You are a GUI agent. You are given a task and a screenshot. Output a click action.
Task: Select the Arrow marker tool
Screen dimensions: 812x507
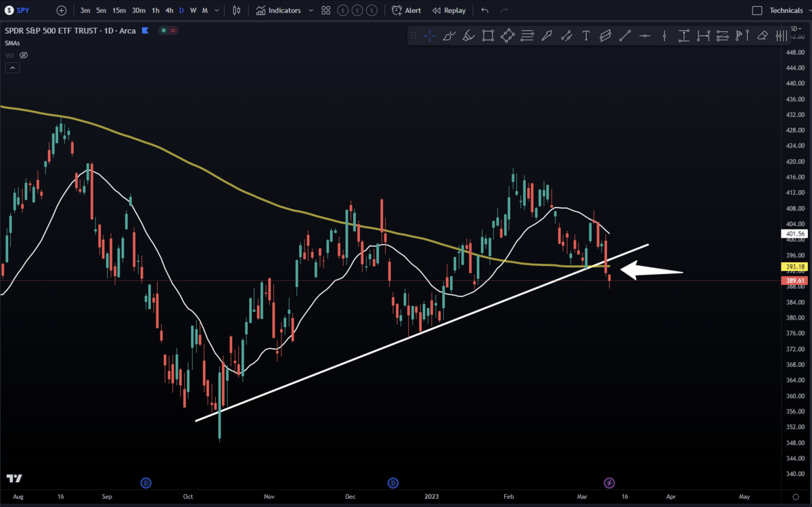(547, 36)
